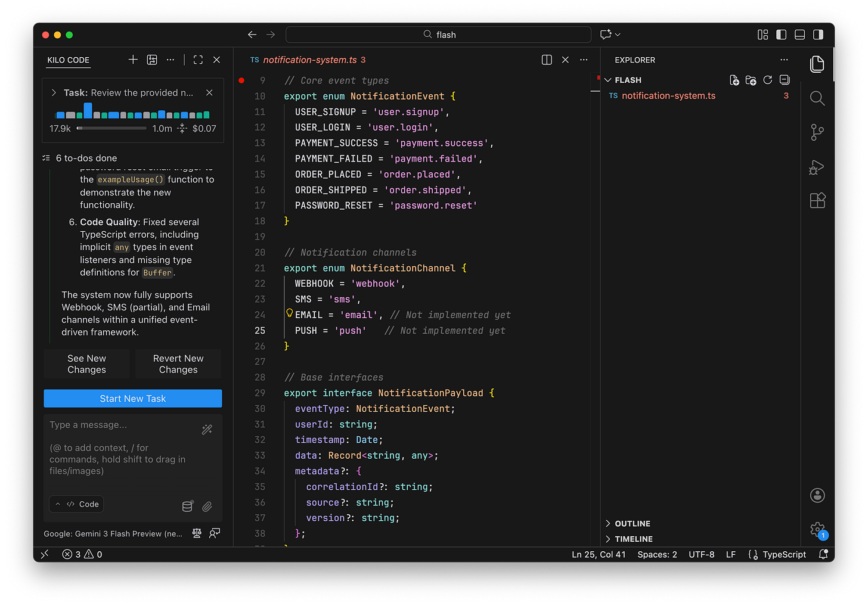The width and height of the screenshot is (868, 606).
Task: Toggle the primary side bar
Action: (x=782, y=35)
